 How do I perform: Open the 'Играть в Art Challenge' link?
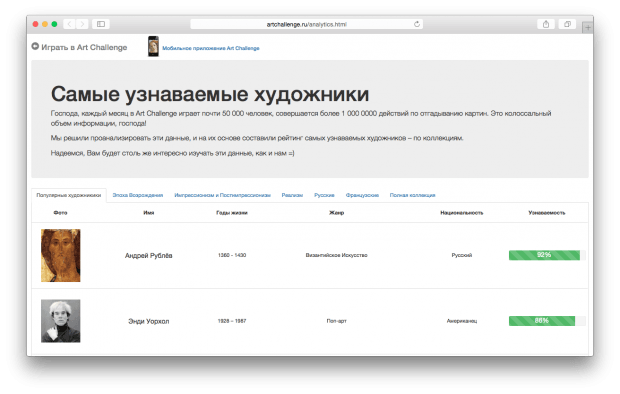(84, 47)
